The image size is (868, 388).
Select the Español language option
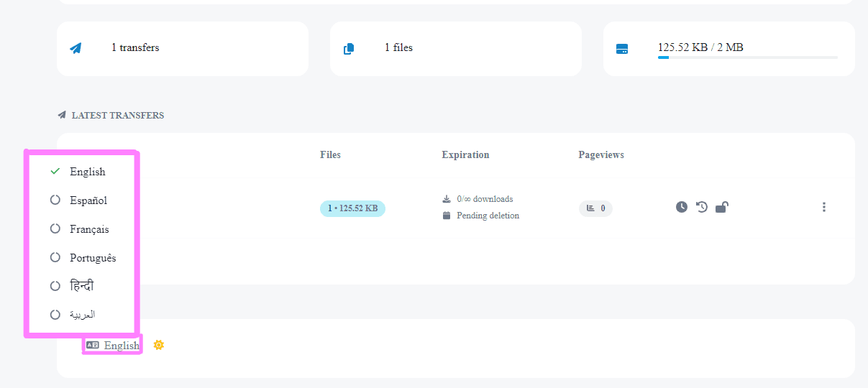pos(88,200)
